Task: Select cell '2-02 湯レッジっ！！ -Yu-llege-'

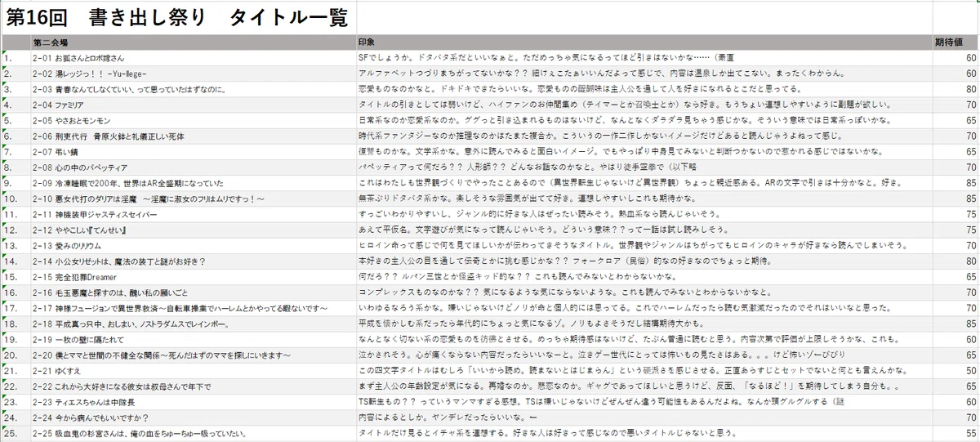Action: [x=194, y=74]
